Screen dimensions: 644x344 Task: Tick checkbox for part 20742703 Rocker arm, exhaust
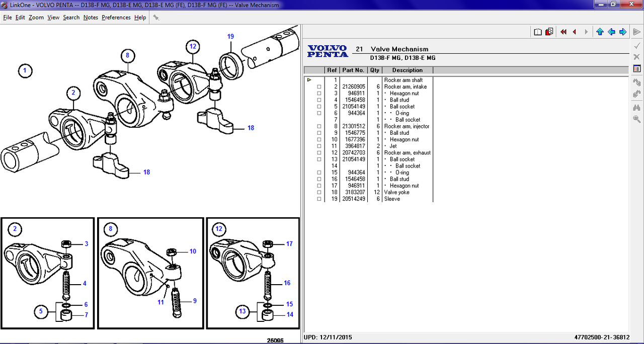point(319,153)
